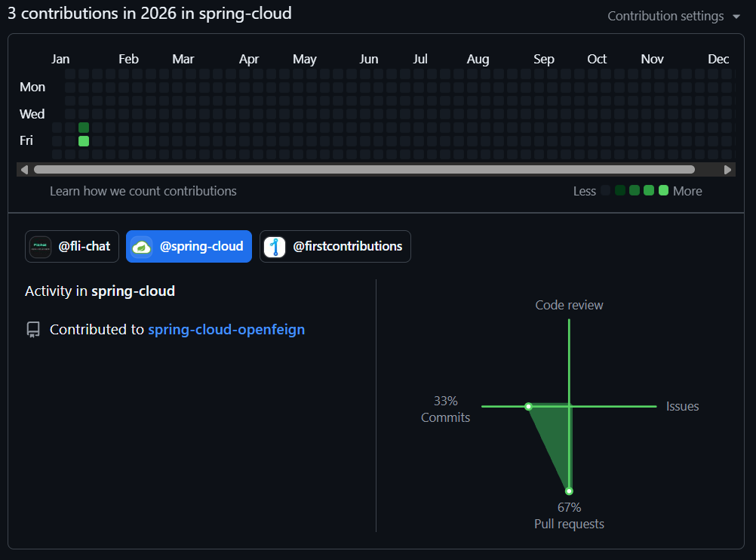The height and width of the screenshot is (560, 756).
Task: Click the empty-level legend swatch next to Less
Action: coord(606,190)
